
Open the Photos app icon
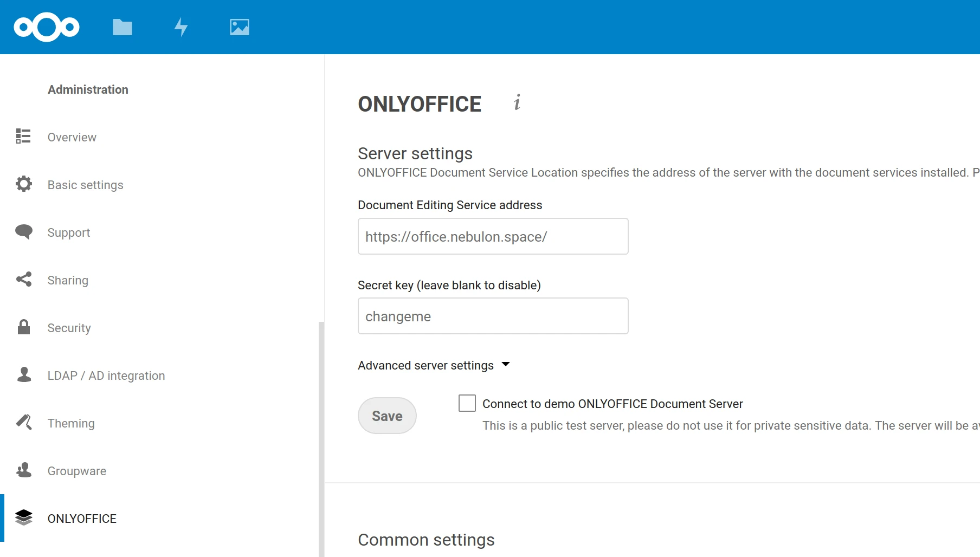239,27
